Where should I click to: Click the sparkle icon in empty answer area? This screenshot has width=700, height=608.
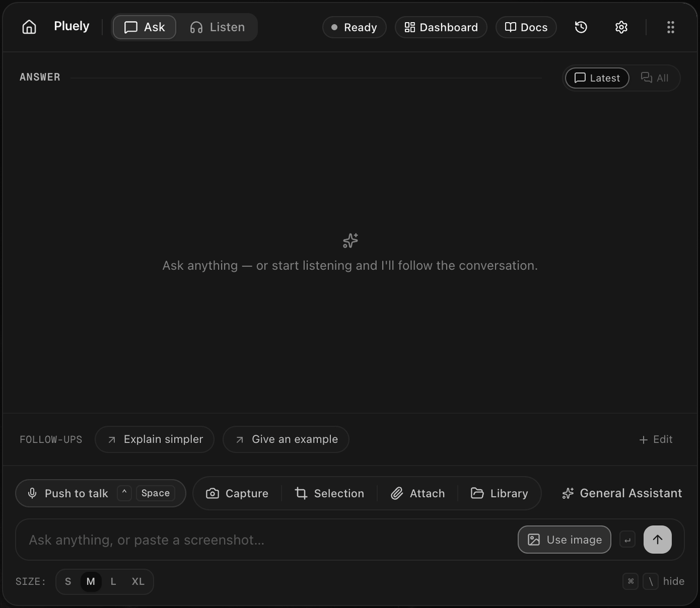coord(351,240)
